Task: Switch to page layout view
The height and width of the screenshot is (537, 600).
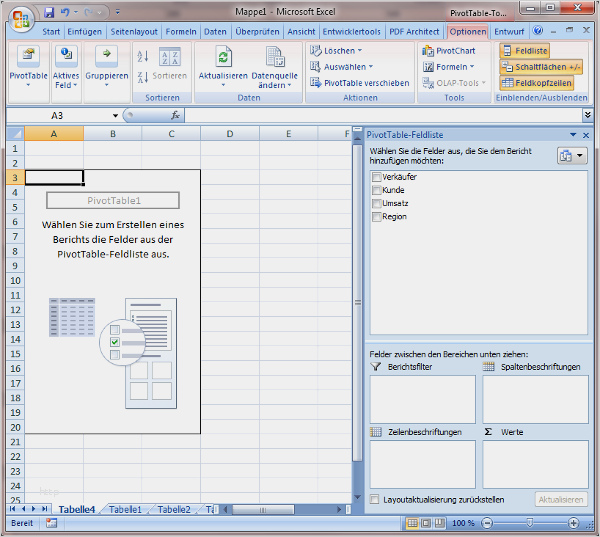Action: 426,523
